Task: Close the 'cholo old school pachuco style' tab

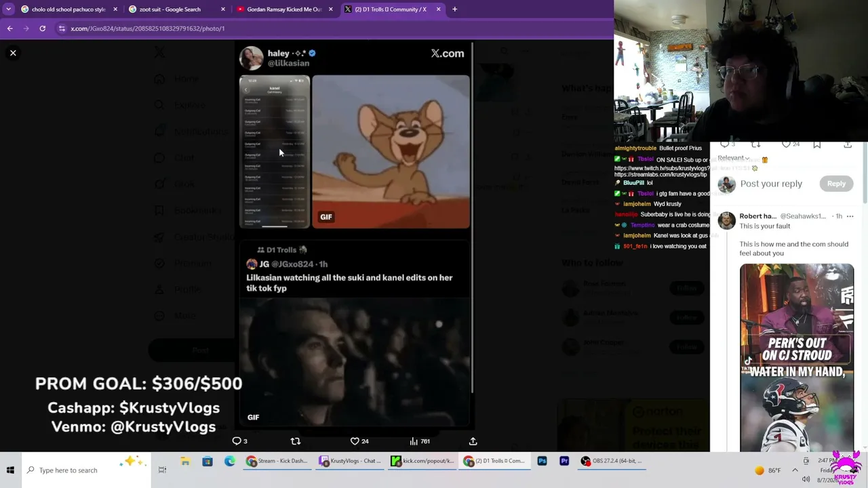Action: coord(115,9)
